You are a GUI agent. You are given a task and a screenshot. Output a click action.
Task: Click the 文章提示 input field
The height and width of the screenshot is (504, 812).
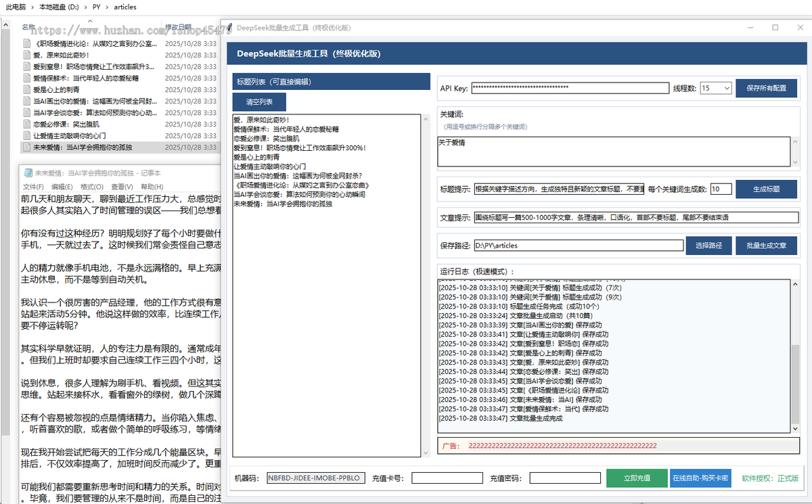coord(636,217)
